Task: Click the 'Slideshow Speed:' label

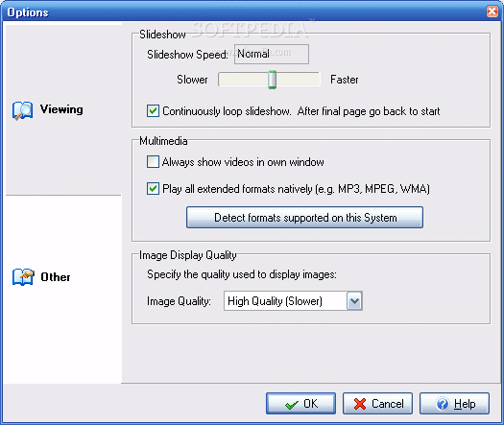Action: point(188,55)
